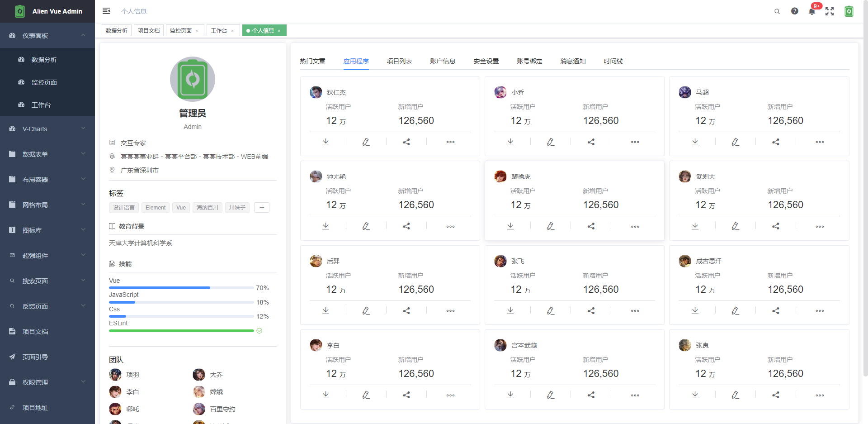This screenshot has height=424, width=868.
Task: Click the Vue skill progress bar
Action: pyautogui.click(x=181, y=288)
